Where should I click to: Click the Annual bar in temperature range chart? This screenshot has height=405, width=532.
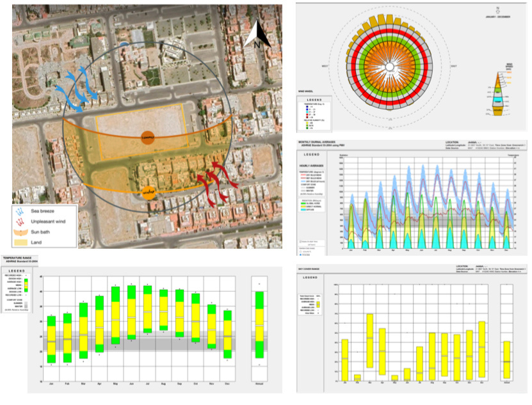(x=259, y=325)
